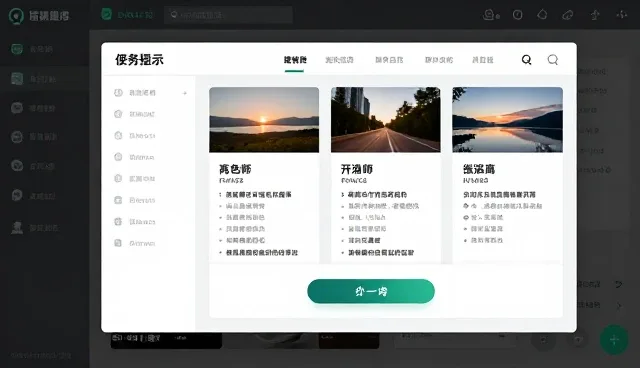Click the green document icon beside the header search
The image size is (640, 368).
point(107,14)
